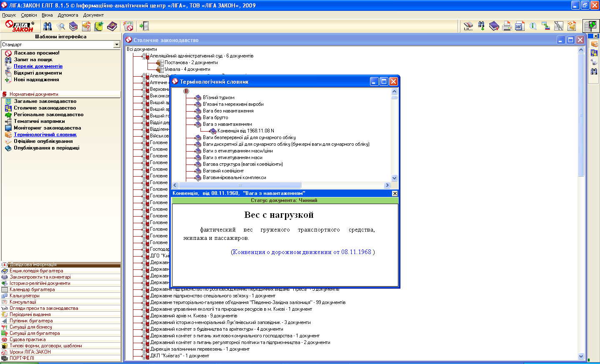Click the server connection icon at far right
Screen dimensions: 600x364
coord(590,26)
